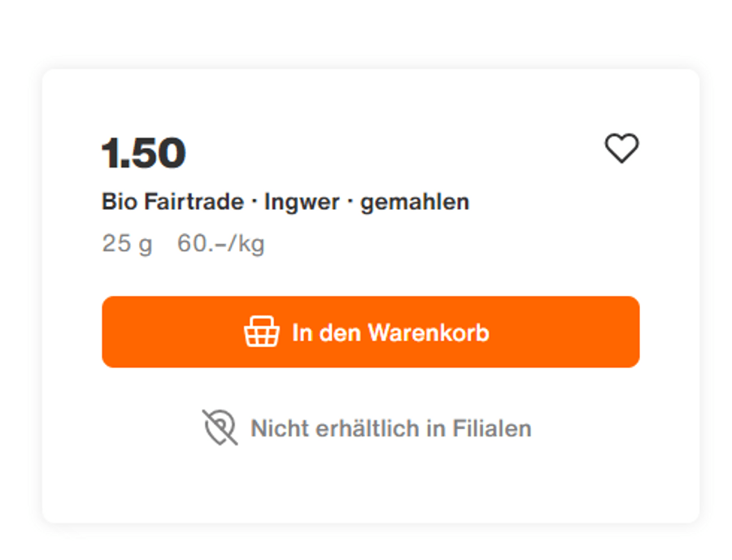Click the crossed-out location pin icon
Image resolution: width=732 pixels, height=560 pixels.
(220, 428)
